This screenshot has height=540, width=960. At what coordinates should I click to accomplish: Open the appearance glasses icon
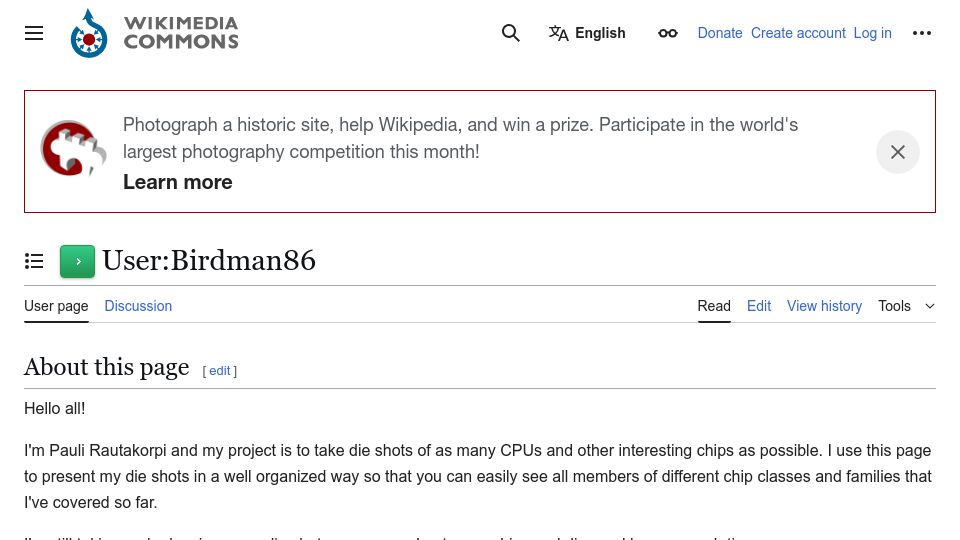(668, 33)
